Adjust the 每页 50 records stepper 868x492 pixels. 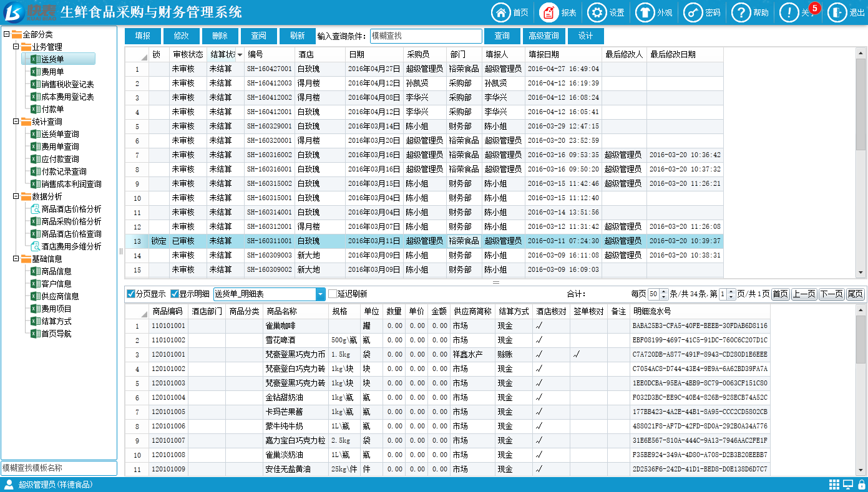(x=664, y=294)
